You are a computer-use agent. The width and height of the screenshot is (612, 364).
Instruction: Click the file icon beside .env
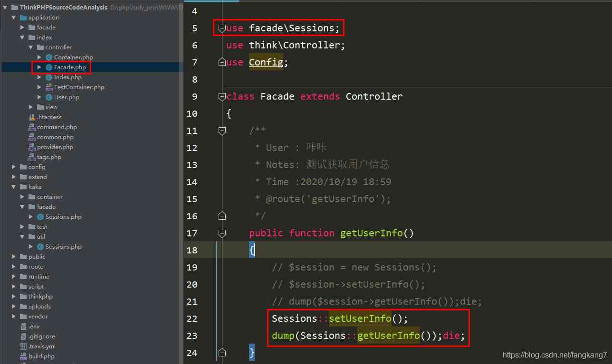[23, 327]
